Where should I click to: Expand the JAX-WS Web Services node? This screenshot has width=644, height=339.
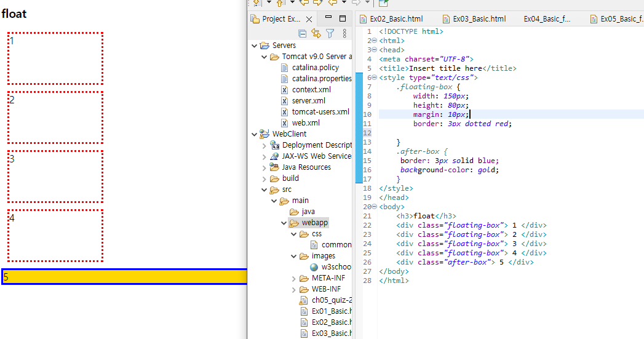coord(264,156)
